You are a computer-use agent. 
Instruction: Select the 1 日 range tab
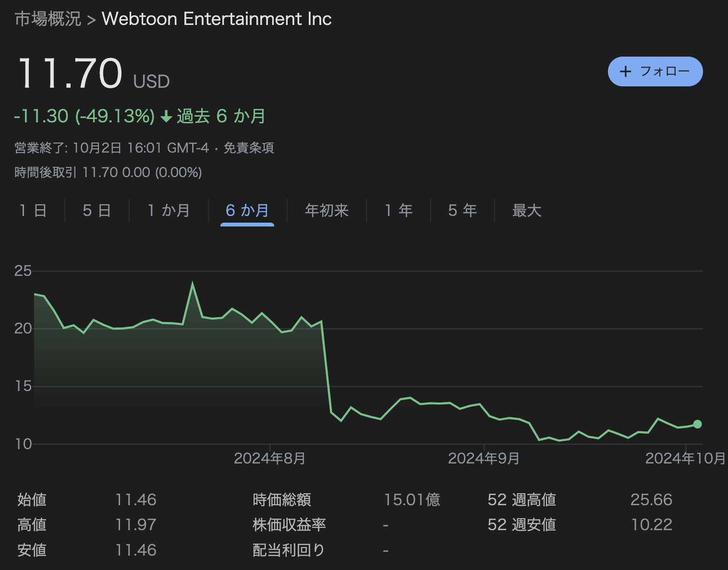pyautogui.click(x=33, y=210)
